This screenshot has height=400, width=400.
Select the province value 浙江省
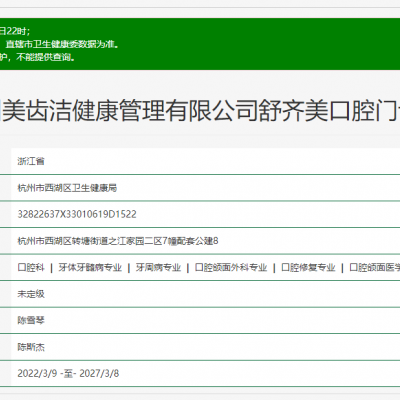31,161
